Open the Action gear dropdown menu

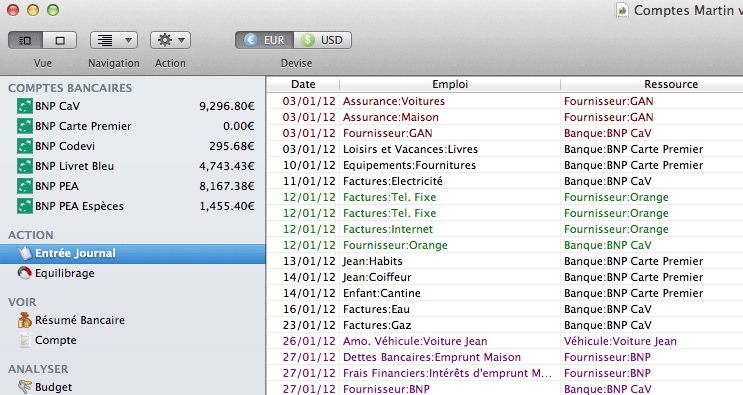171,40
